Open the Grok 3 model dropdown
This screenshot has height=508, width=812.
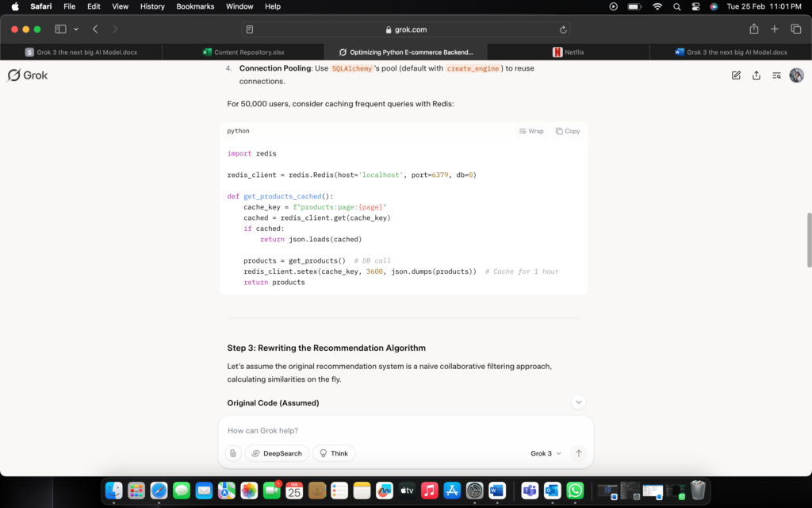546,453
